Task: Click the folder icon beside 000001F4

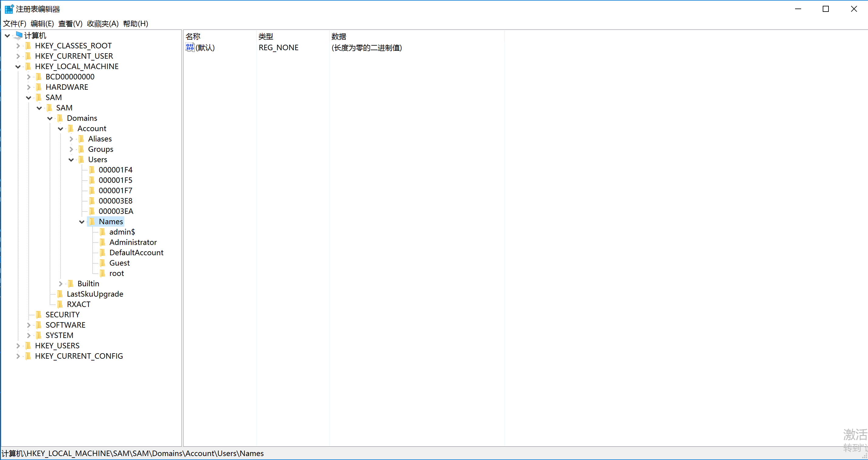Action: click(92, 170)
